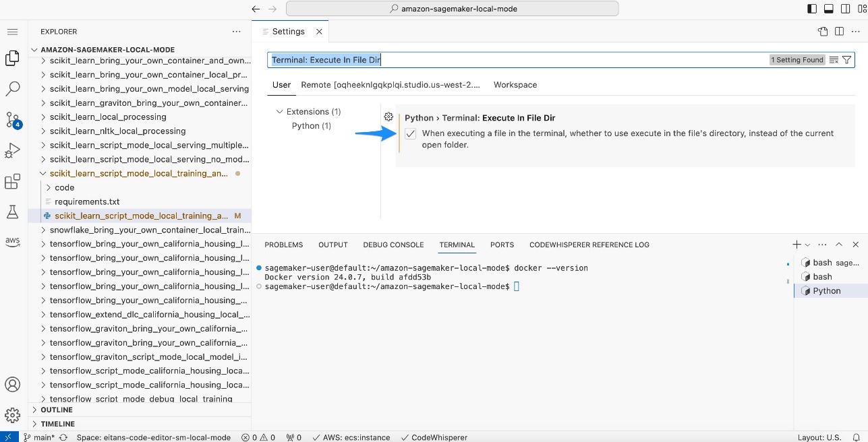Open the Run and Debug view

pyautogui.click(x=12, y=150)
